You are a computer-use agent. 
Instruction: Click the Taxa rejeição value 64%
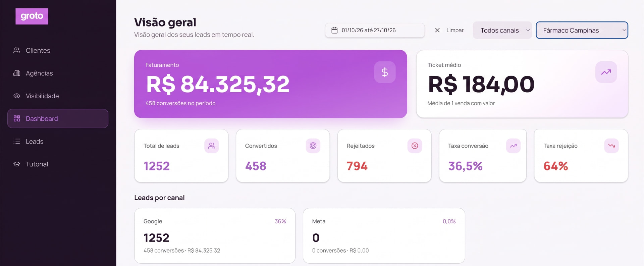[556, 166]
